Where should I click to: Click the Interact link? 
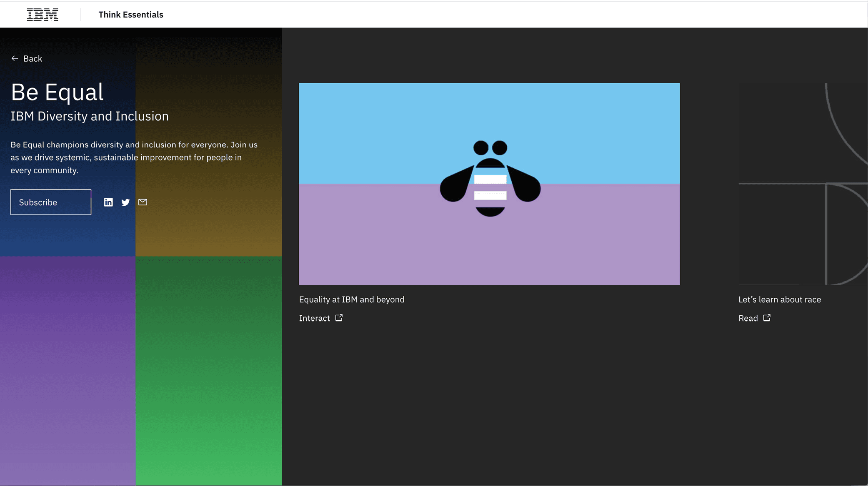tap(314, 318)
